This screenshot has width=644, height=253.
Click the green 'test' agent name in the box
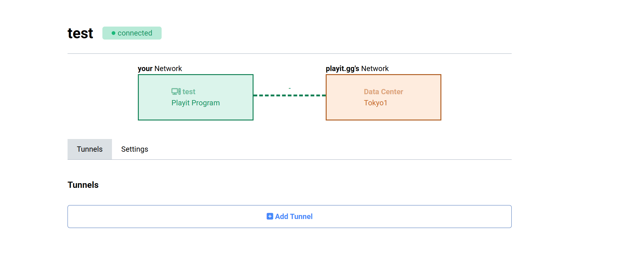point(189,92)
